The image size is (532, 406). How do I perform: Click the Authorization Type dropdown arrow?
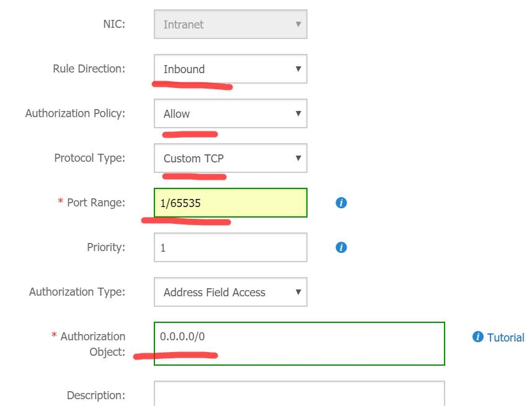click(298, 292)
